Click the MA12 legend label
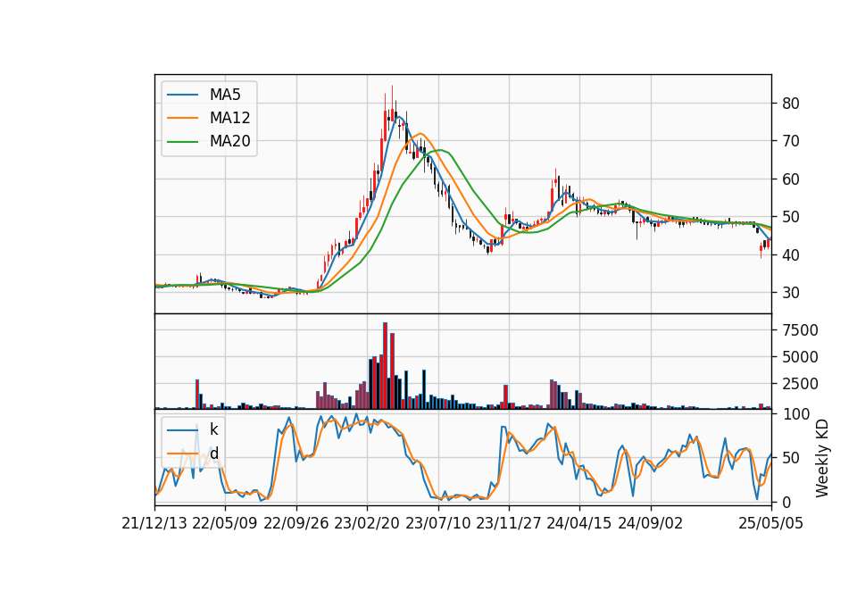857x616 pixels. click(229, 118)
